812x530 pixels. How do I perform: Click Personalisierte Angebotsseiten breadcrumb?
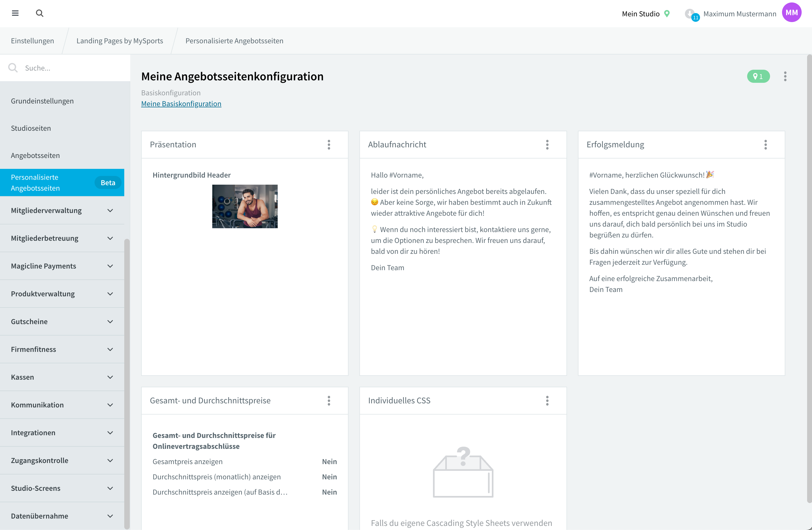pyautogui.click(x=234, y=41)
